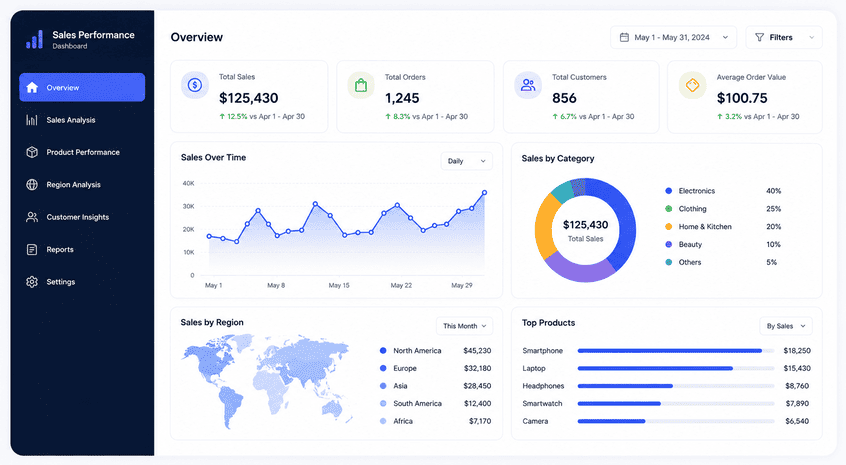Open Customer Insights section
The height and width of the screenshot is (465, 846).
tap(82, 217)
